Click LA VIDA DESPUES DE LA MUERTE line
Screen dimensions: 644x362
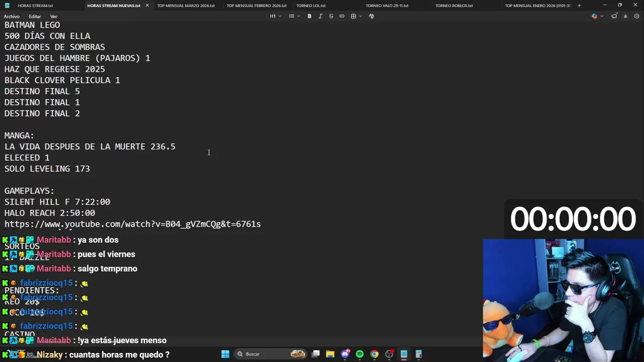click(90, 147)
